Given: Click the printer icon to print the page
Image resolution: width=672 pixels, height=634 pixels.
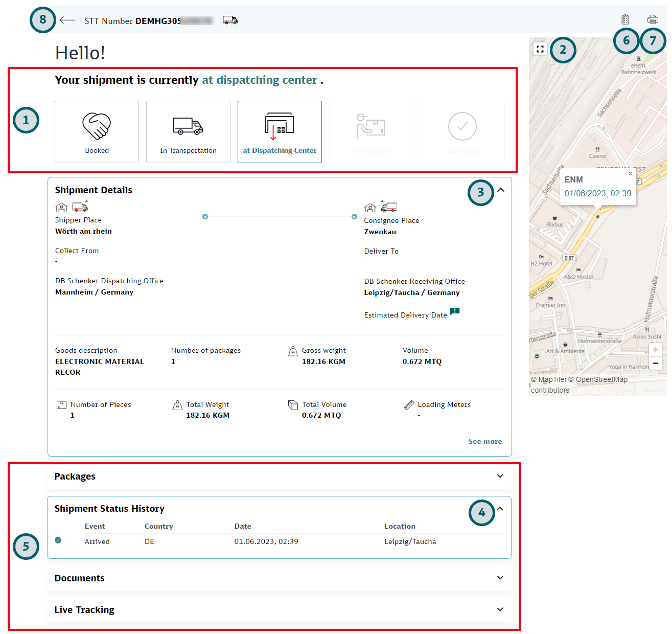Looking at the screenshot, I should click(x=653, y=19).
